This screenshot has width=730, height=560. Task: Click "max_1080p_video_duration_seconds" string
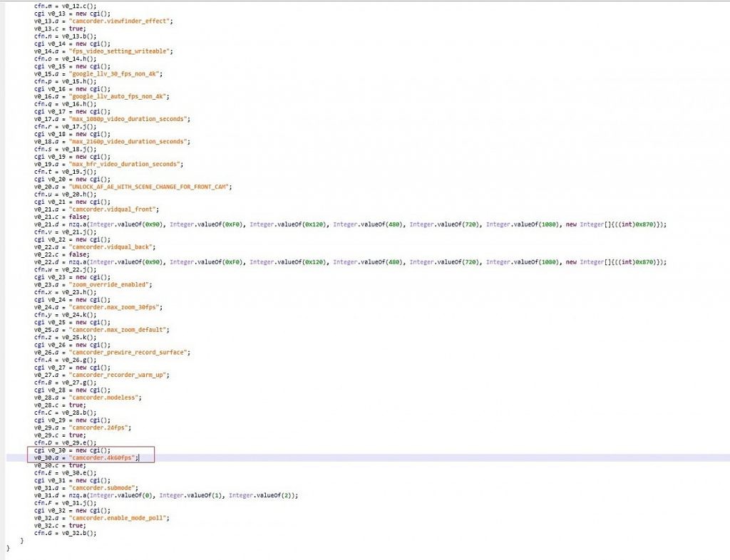coord(128,118)
